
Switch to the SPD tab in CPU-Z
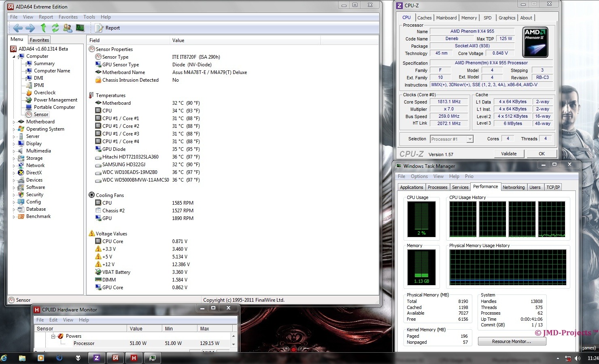point(488,18)
